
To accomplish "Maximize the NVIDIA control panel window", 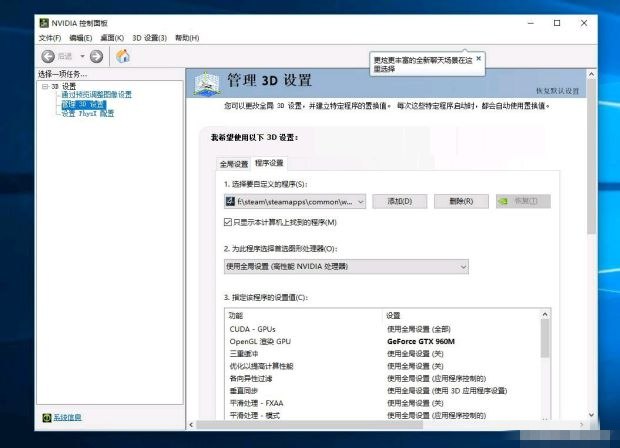I will [557, 23].
